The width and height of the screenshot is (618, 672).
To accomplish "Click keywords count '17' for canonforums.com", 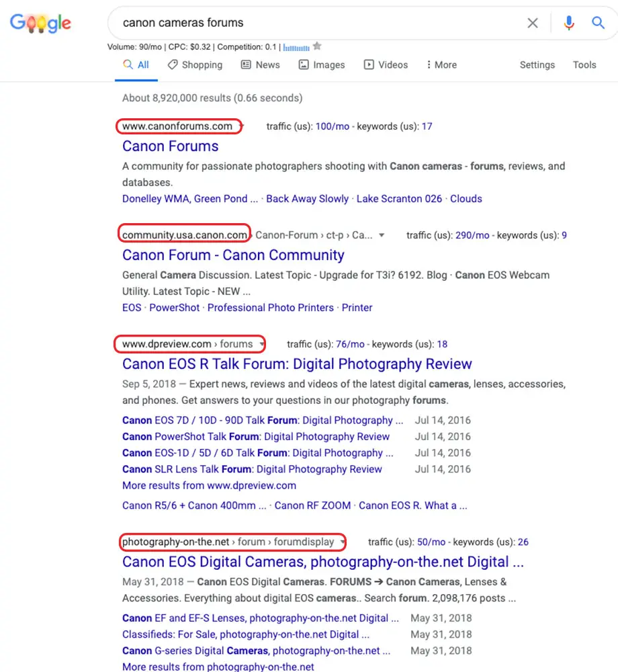I will coord(427,126).
